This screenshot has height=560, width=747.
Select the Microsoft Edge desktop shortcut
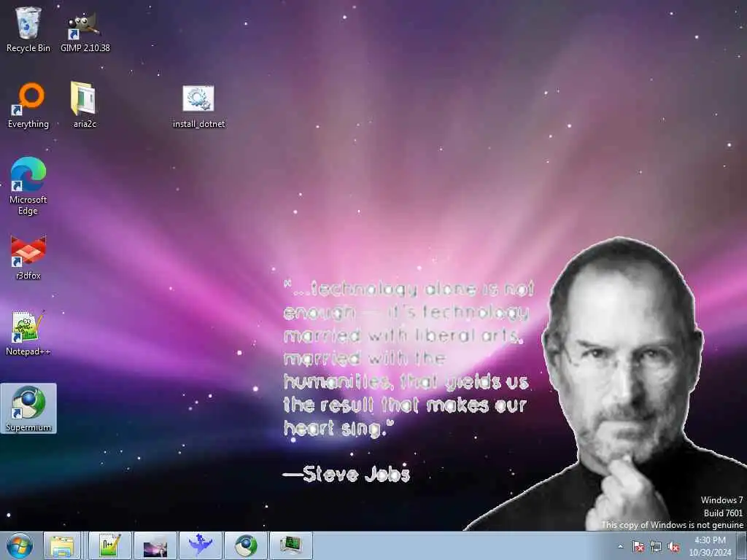click(28, 186)
